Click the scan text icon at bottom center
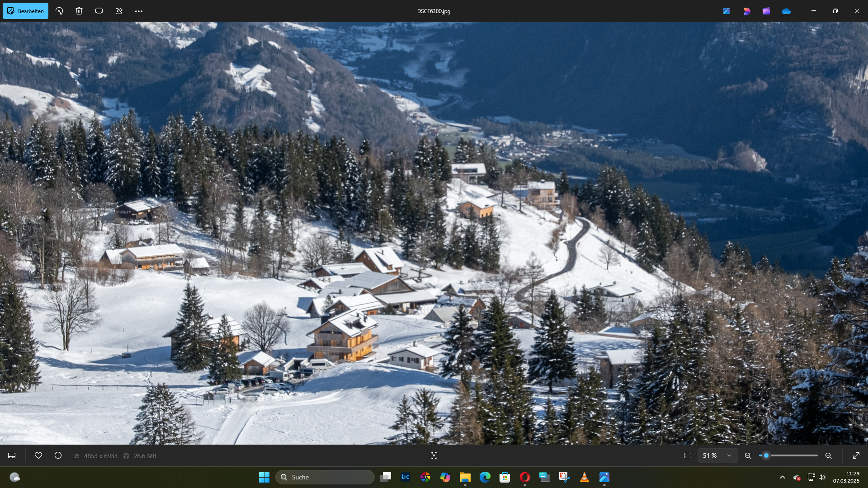 tap(434, 455)
